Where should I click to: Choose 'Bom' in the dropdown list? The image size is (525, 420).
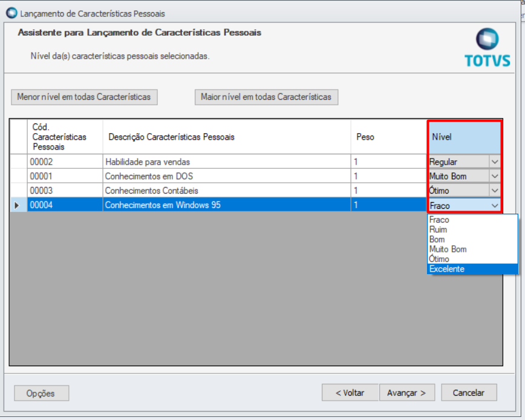coord(472,240)
